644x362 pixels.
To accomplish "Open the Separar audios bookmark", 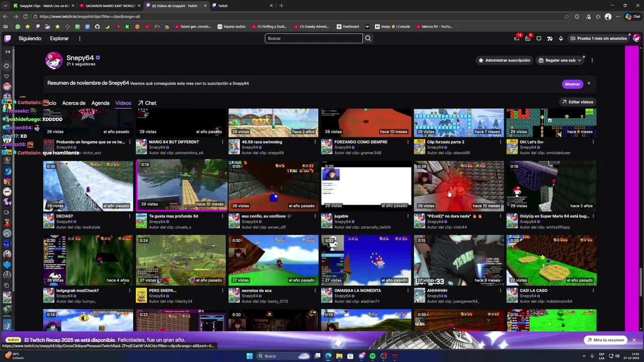I will tap(231, 27).
